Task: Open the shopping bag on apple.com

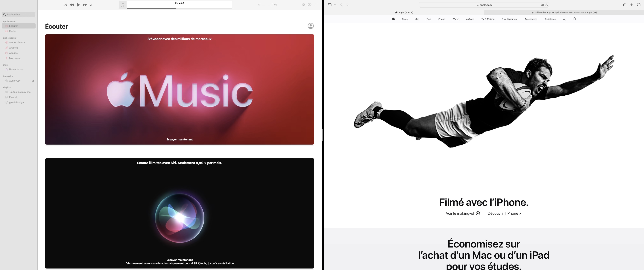Action: pyautogui.click(x=574, y=19)
